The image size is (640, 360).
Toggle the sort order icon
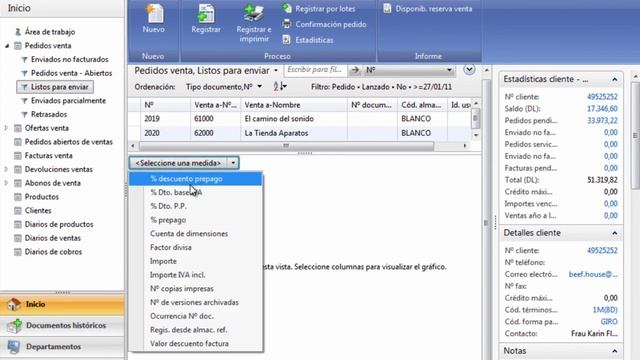pyautogui.click(x=280, y=87)
